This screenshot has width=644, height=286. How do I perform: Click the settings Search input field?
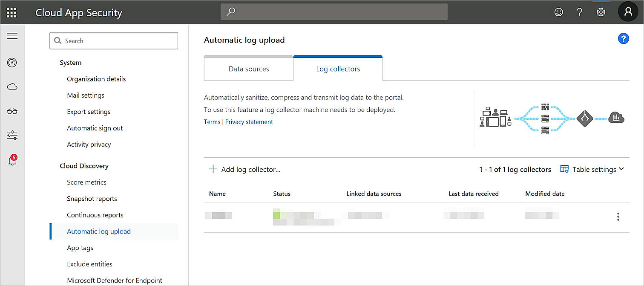click(114, 41)
